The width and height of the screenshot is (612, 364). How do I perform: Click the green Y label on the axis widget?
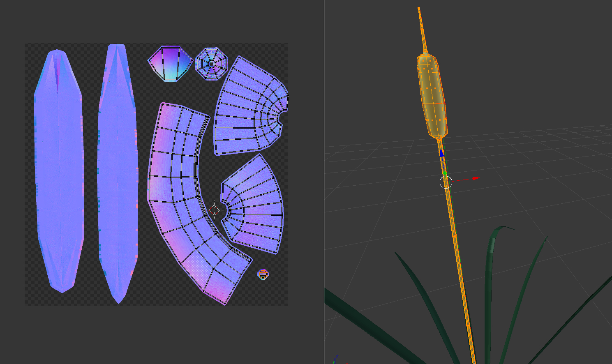pos(333,362)
